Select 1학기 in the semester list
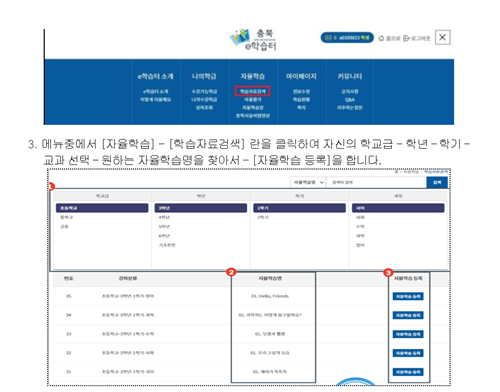The image size is (500, 392). click(299, 208)
